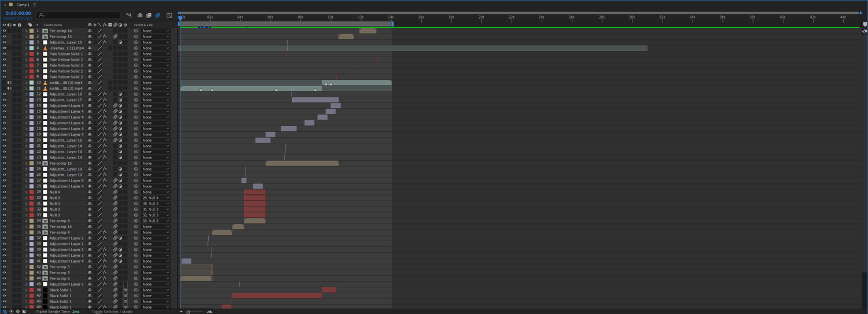Image resolution: width=868 pixels, height=314 pixels.
Task: Click the zoom out timeline icon
Action: 181,312
